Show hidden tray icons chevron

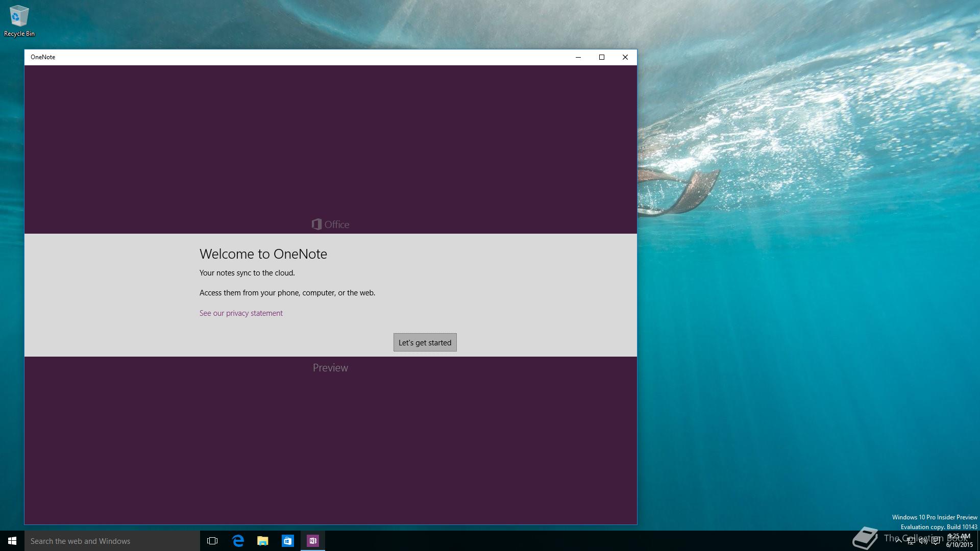point(898,541)
